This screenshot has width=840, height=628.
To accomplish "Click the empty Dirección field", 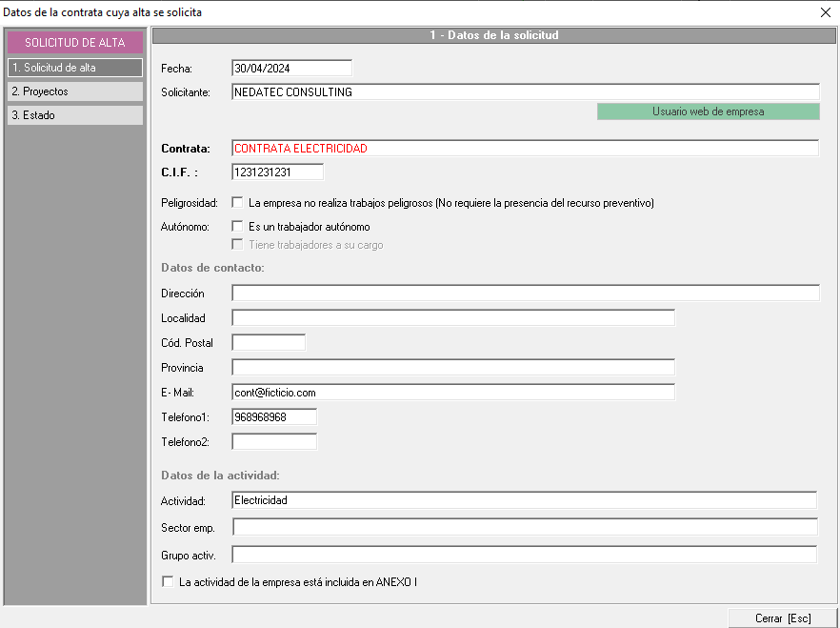I will coord(525,294).
